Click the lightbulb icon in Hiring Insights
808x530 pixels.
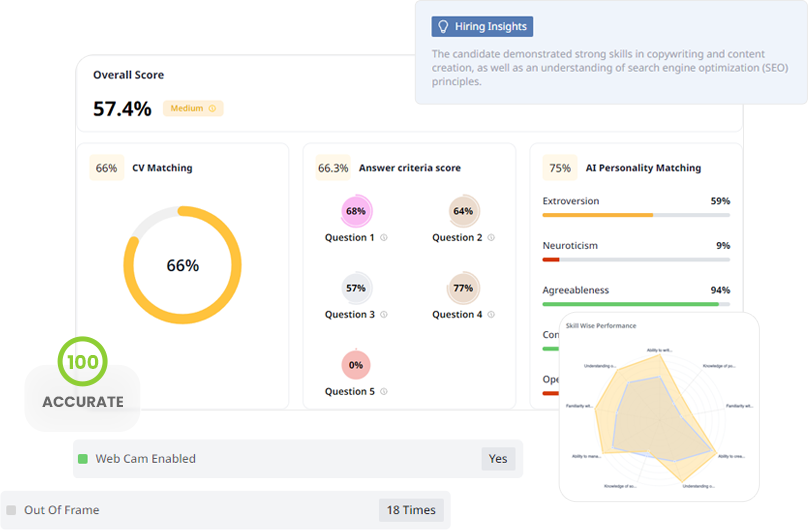click(444, 27)
